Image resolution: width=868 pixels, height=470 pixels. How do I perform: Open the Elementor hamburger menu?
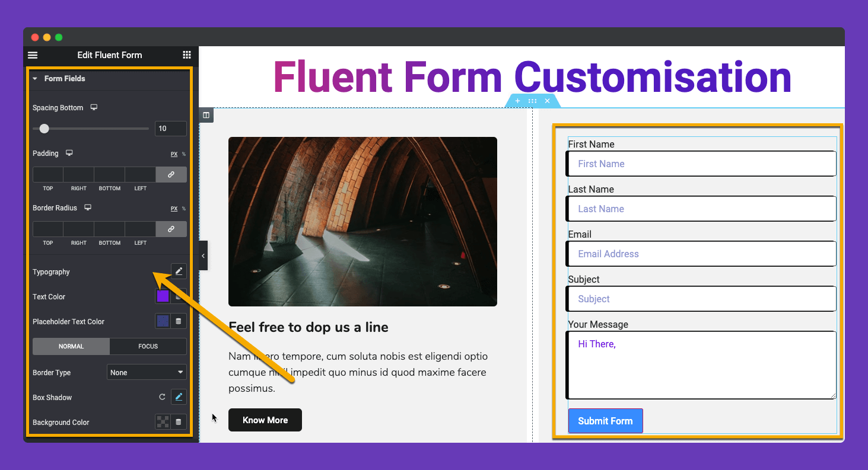[33, 55]
